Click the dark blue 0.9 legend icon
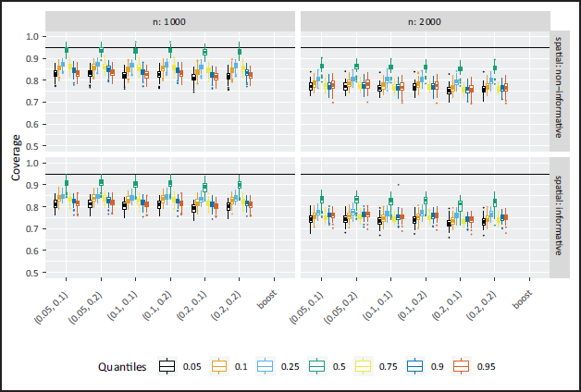The width and height of the screenshot is (581, 392). (x=415, y=366)
